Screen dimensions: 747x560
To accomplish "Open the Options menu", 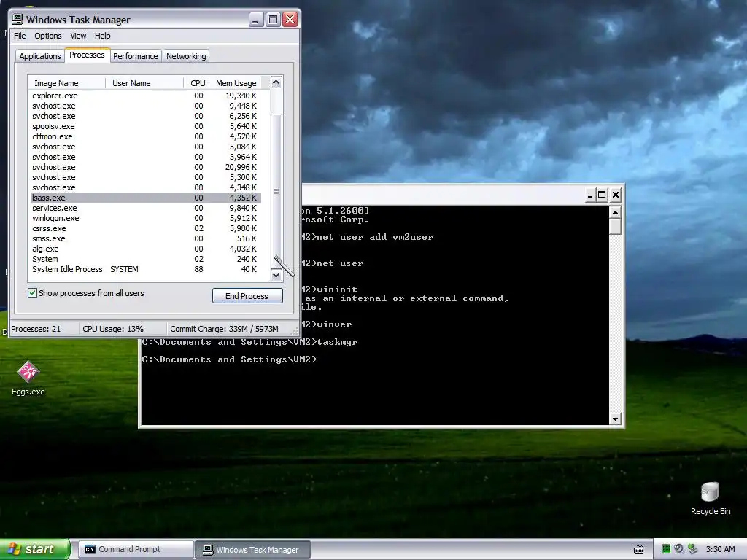I will pos(47,36).
